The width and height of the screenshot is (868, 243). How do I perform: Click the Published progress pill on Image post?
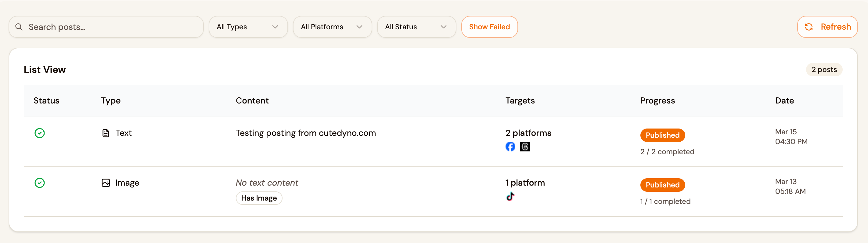662,185
